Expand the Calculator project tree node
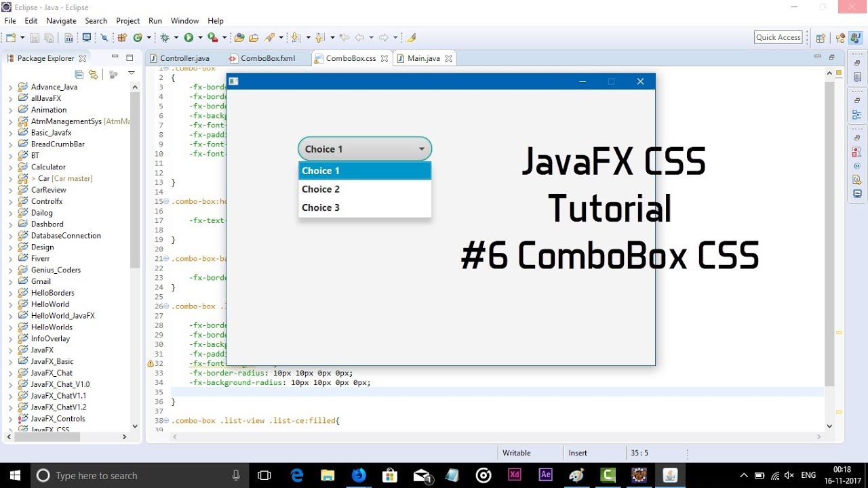868x488 pixels. tap(10, 167)
